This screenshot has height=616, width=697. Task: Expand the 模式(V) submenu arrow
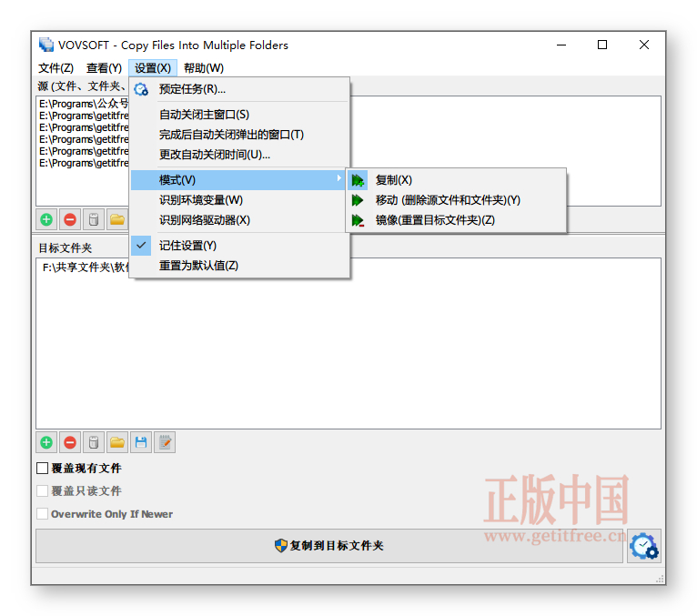point(339,178)
